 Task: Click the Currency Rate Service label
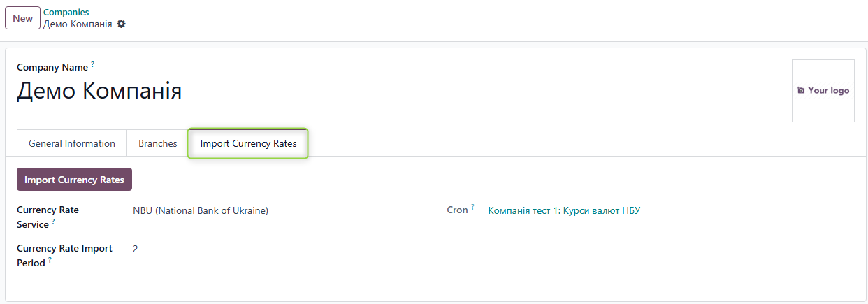pyautogui.click(x=48, y=210)
